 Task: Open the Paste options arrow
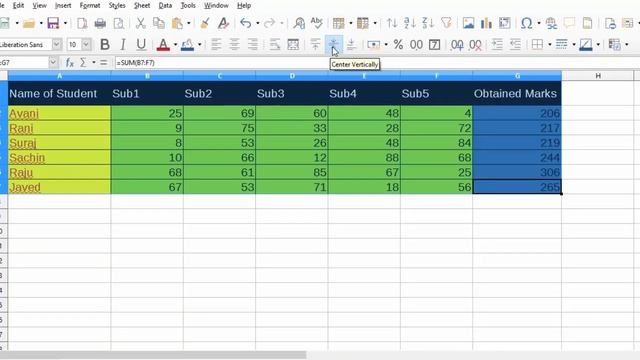[x=189, y=23]
